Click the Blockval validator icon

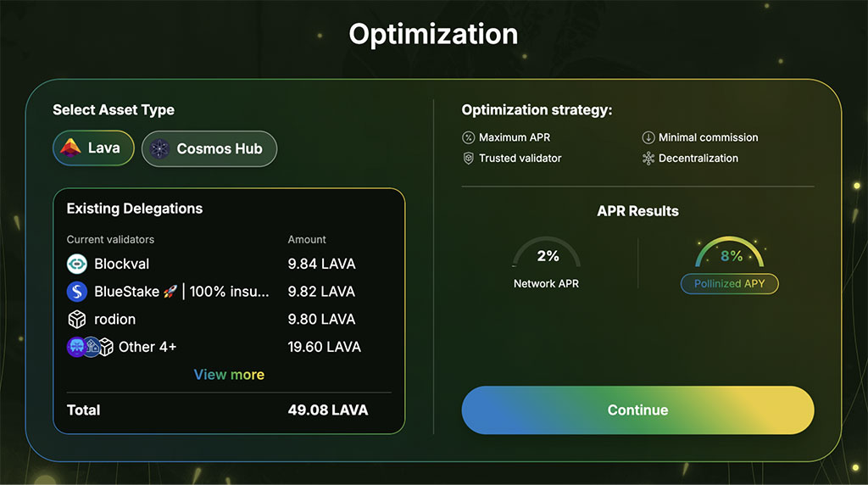point(77,264)
